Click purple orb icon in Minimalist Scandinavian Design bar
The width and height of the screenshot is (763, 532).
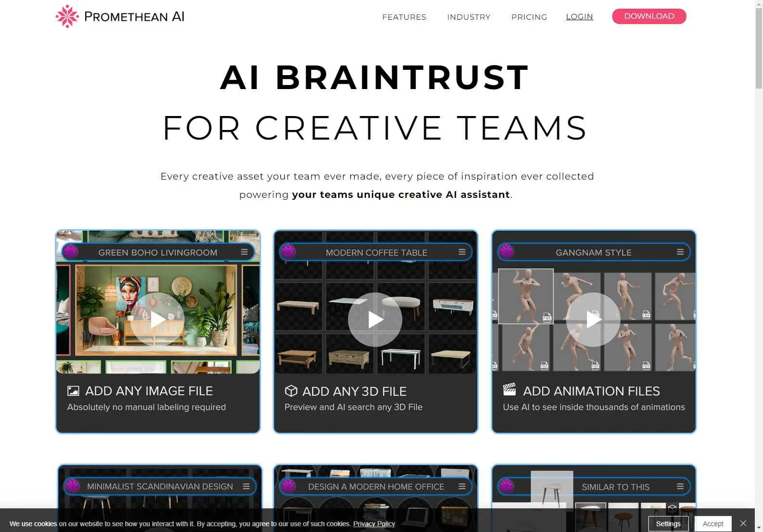click(x=73, y=486)
